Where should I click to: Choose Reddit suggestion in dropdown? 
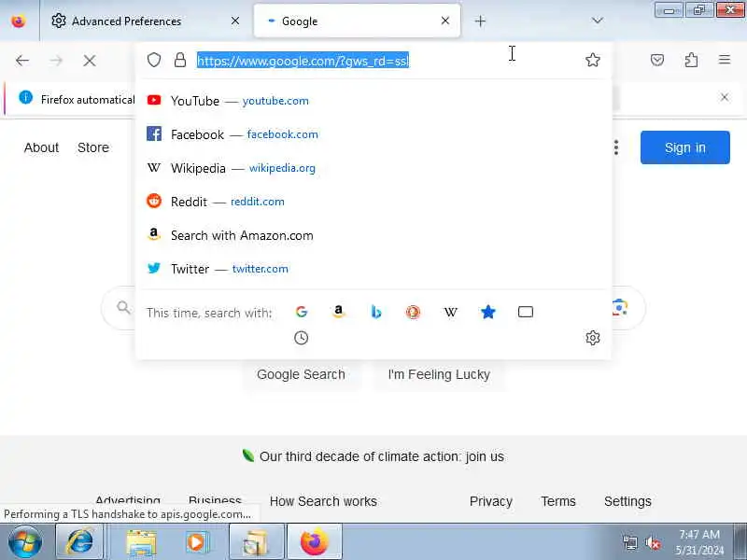(373, 202)
